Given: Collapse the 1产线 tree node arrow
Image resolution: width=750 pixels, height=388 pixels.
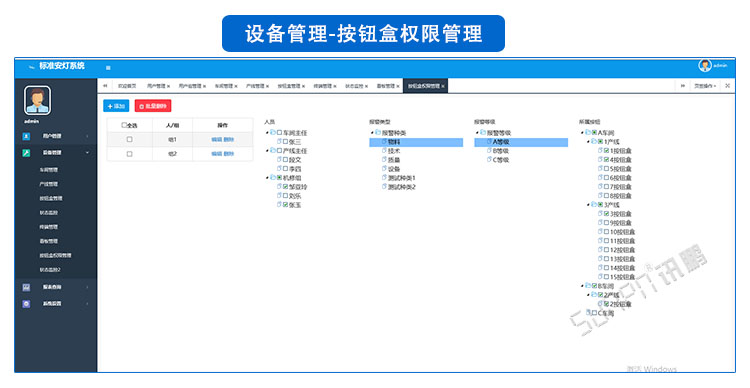Looking at the screenshot, I should [x=588, y=142].
